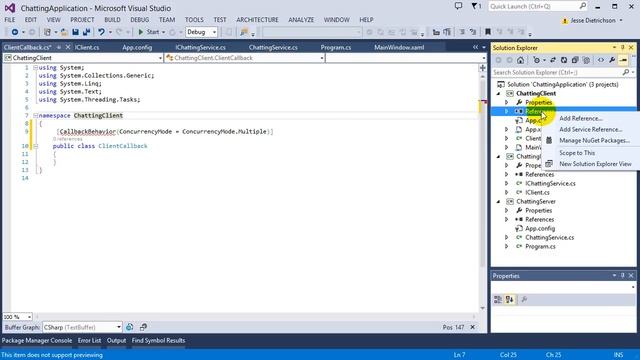The width and height of the screenshot is (640, 360).
Task: Open the ARCHITECTURE menu
Action: click(257, 20)
